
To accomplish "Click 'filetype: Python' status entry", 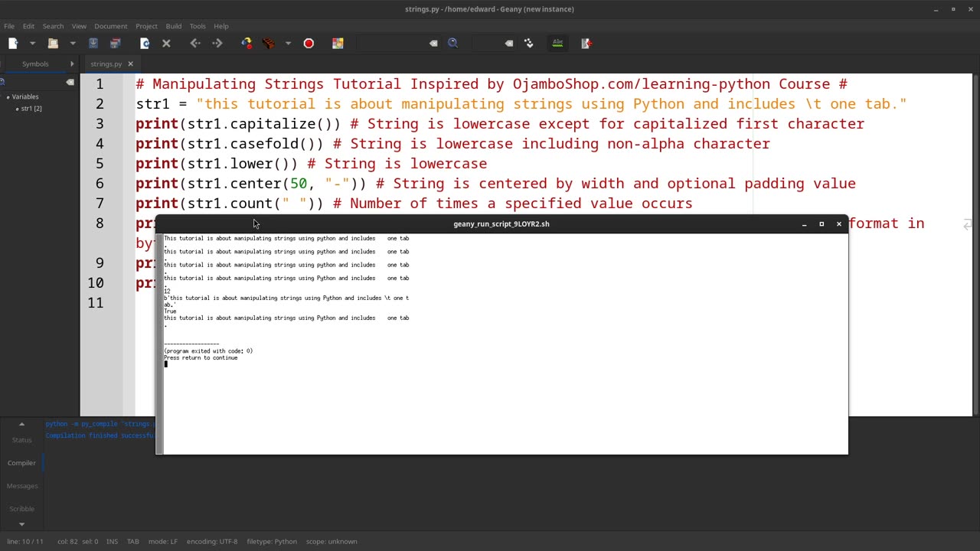I will [272, 542].
